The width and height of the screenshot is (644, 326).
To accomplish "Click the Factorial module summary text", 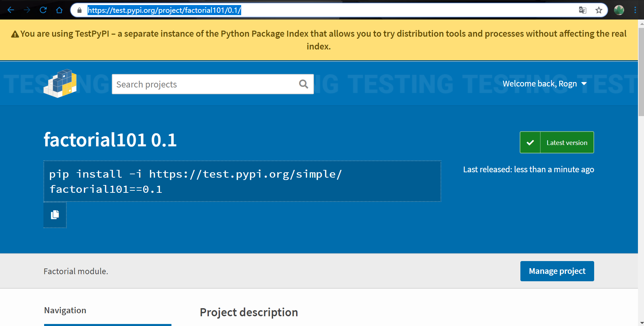I will (x=76, y=271).
